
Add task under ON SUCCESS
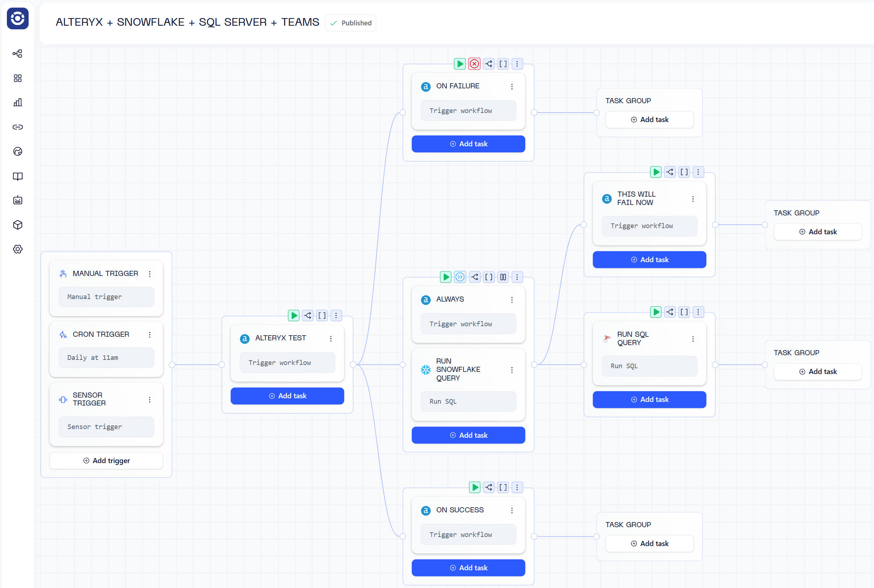468,568
